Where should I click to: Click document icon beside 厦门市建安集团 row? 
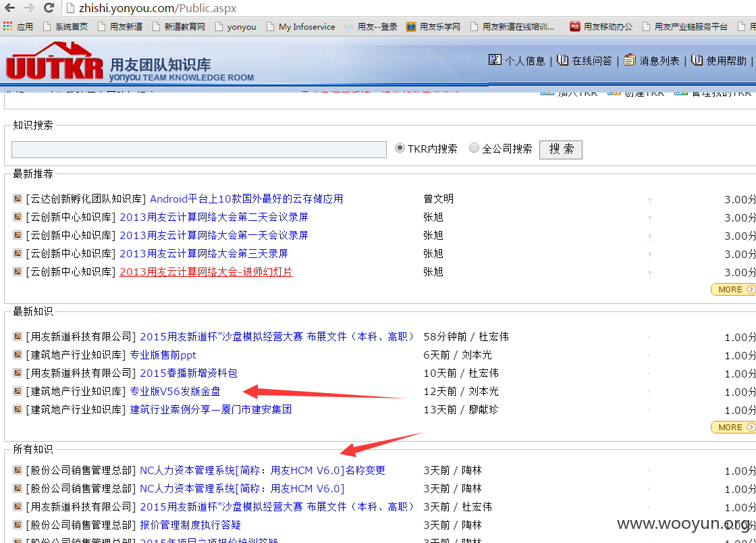tap(18, 410)
